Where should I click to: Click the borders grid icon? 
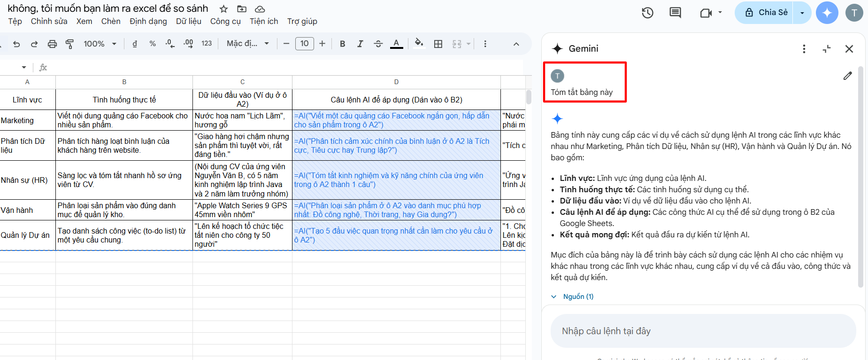(438, 44)
